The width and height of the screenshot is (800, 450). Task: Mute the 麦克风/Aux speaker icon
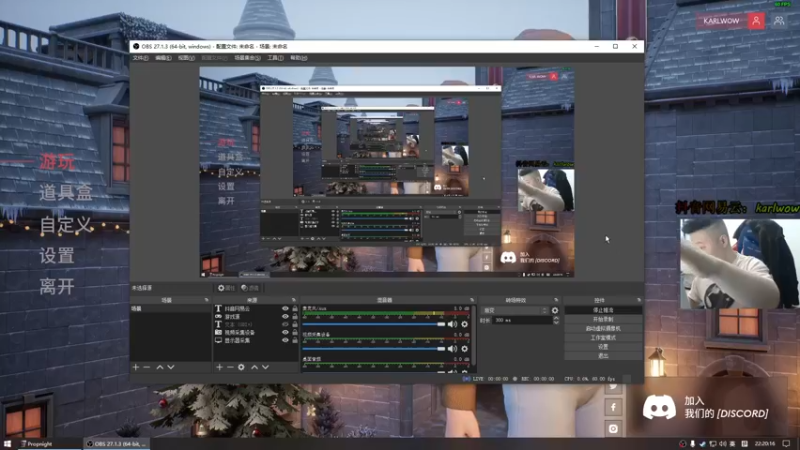[452, 324]
